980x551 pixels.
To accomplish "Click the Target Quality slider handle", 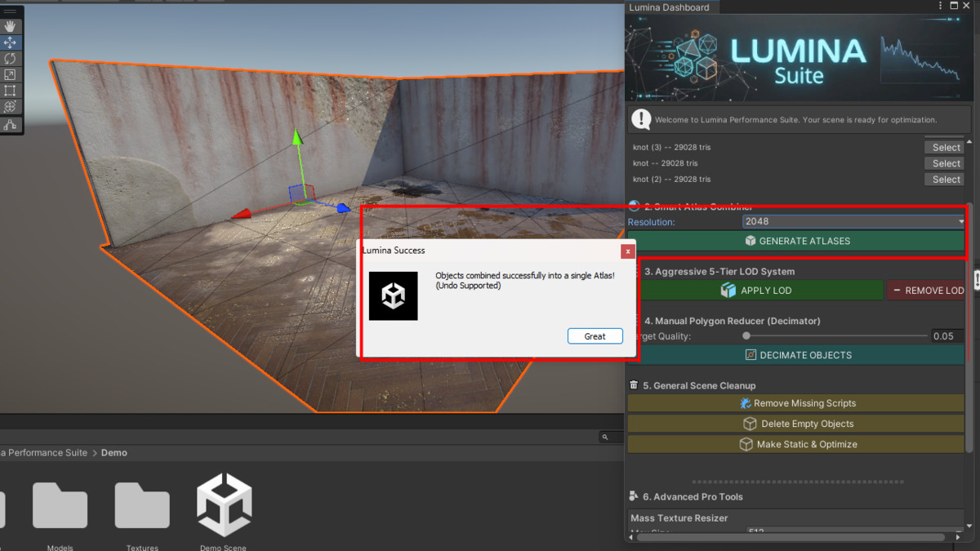I will 746,335.
